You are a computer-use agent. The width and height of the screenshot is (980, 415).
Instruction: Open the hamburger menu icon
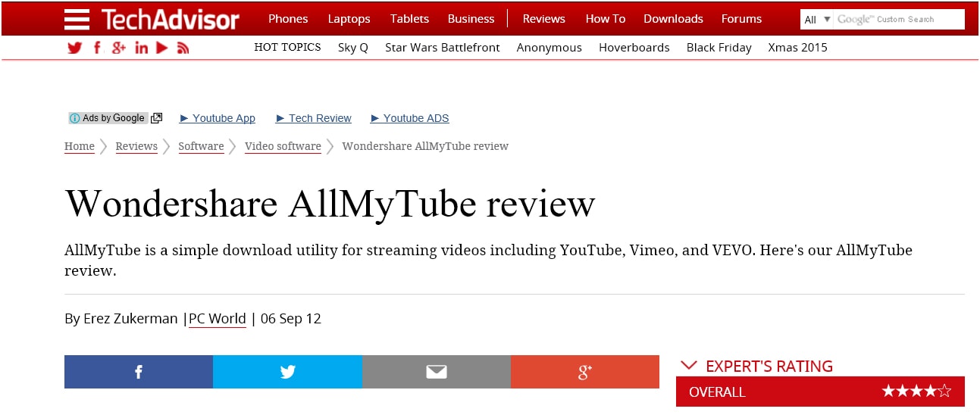[77, 19]
